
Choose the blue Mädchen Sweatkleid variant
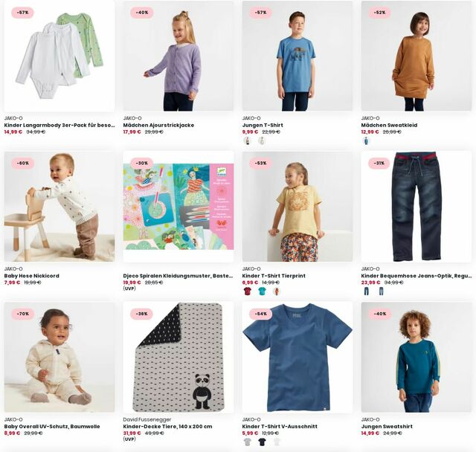pyautogui.click(x=367, y=141)
